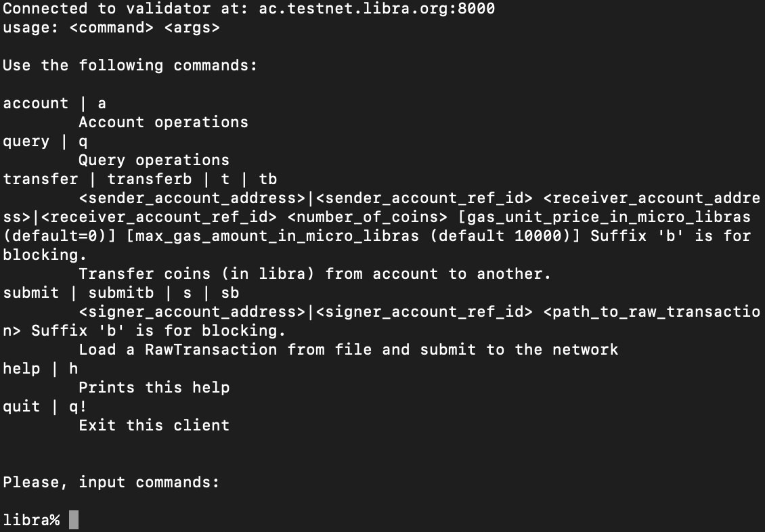
Task: Click the 'transfer | transferb | t | tb' line
Action: click(x=140, y=179)
